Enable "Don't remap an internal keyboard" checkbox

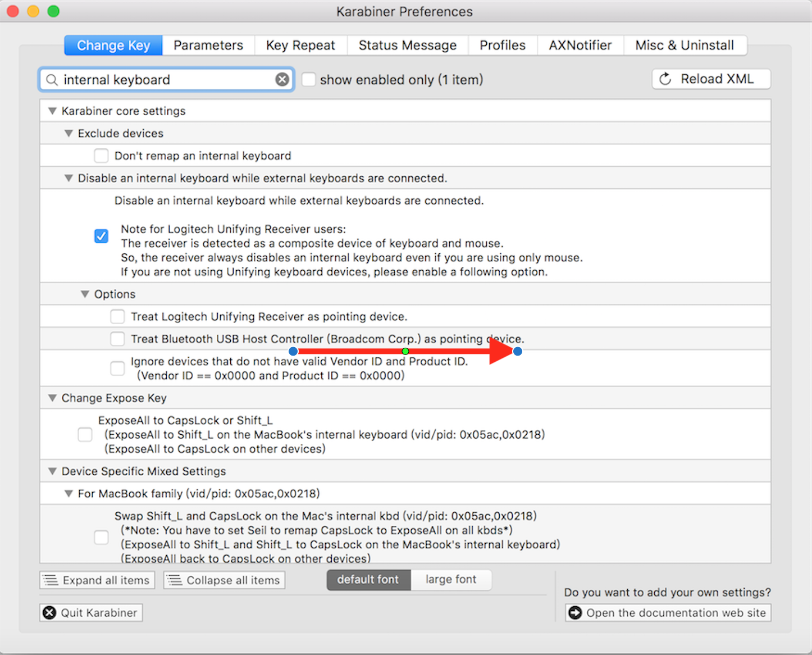pos(101,156)
